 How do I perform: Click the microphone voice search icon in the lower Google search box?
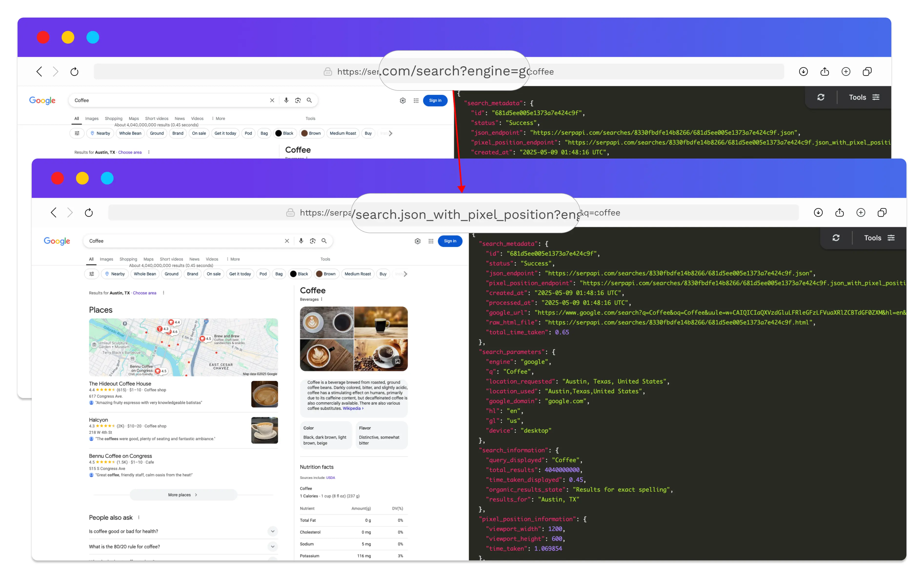(301, 241)
